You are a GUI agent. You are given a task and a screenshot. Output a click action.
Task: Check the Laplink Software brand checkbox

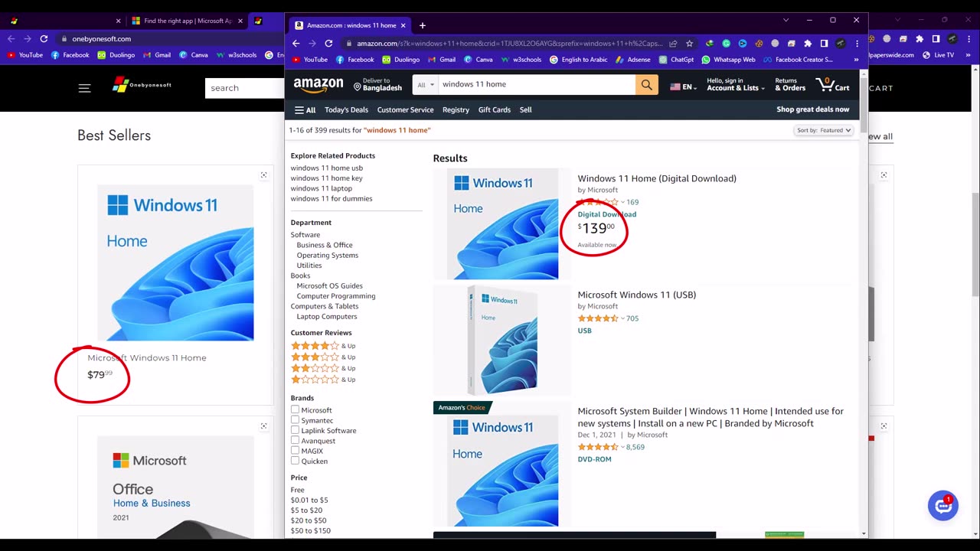pyautogui.click(x=295, y=430)
